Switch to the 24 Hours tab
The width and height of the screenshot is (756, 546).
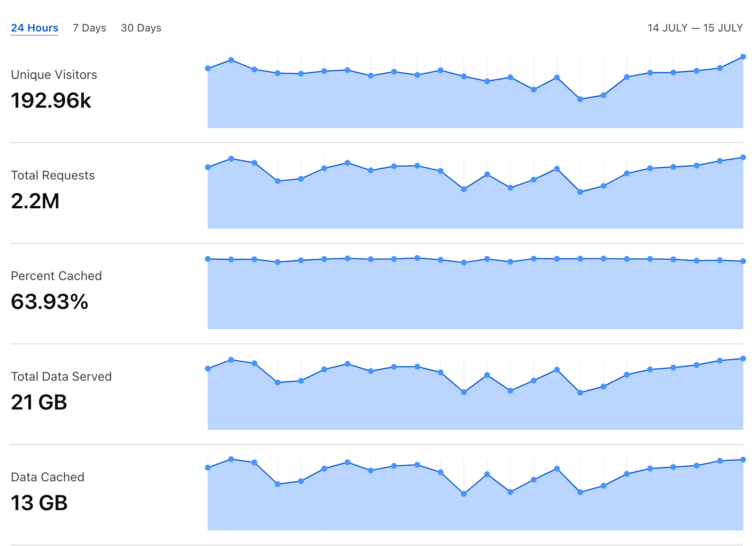click(x=35, y=28)
